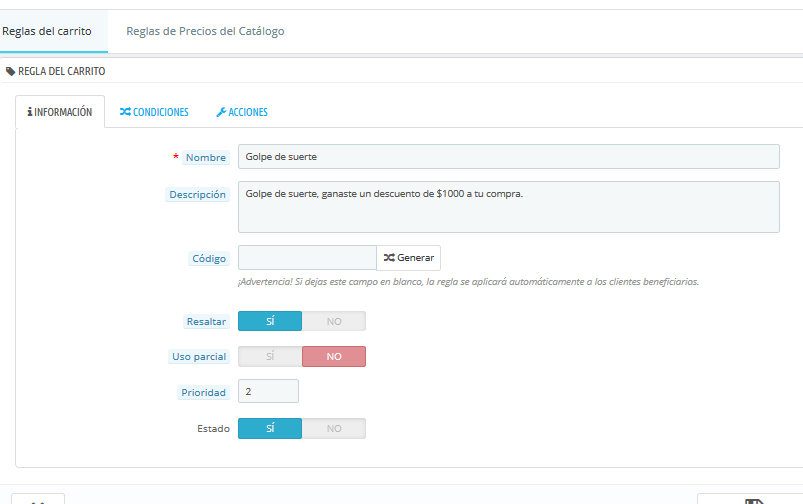
Task: Click the save disk icon at bottom right
Action: tap(753, 501)
